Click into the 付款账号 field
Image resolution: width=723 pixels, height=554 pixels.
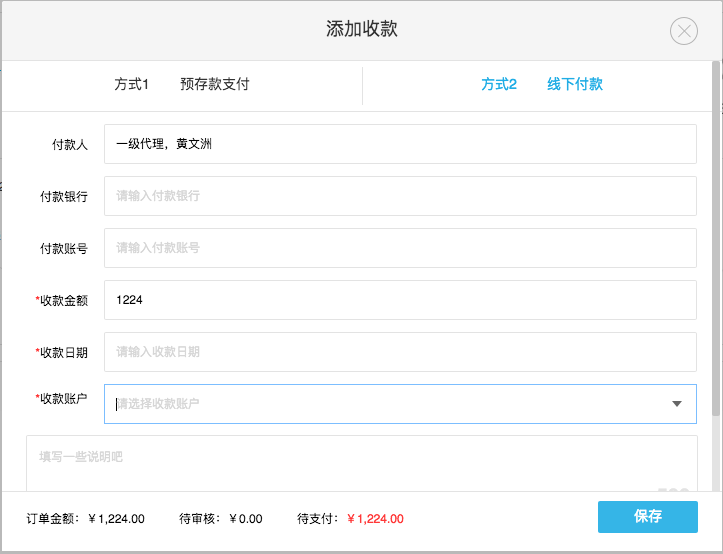(x=400, y=248)
